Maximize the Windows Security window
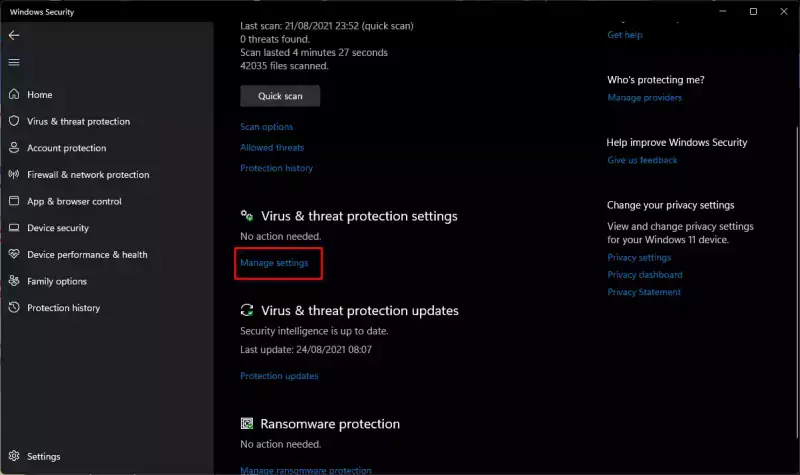Viewport: 800px width, 475px height. [x=753, y=11]
